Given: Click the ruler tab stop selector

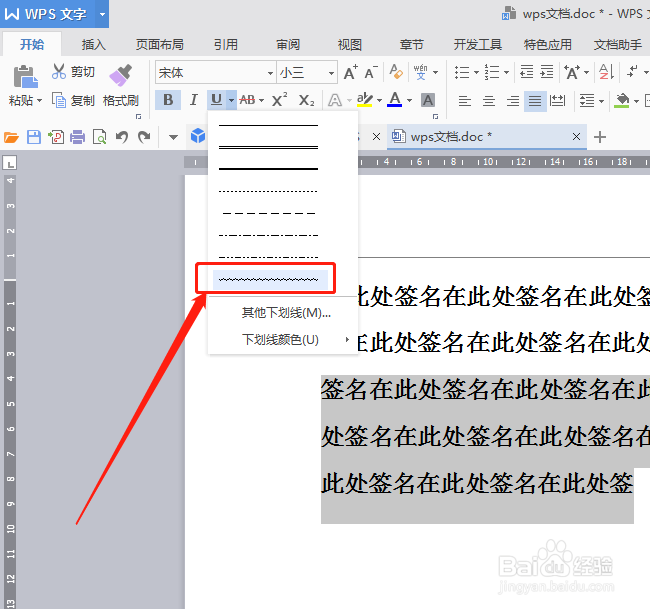Looking at the screenshot, I should click(x=10, y=163).
